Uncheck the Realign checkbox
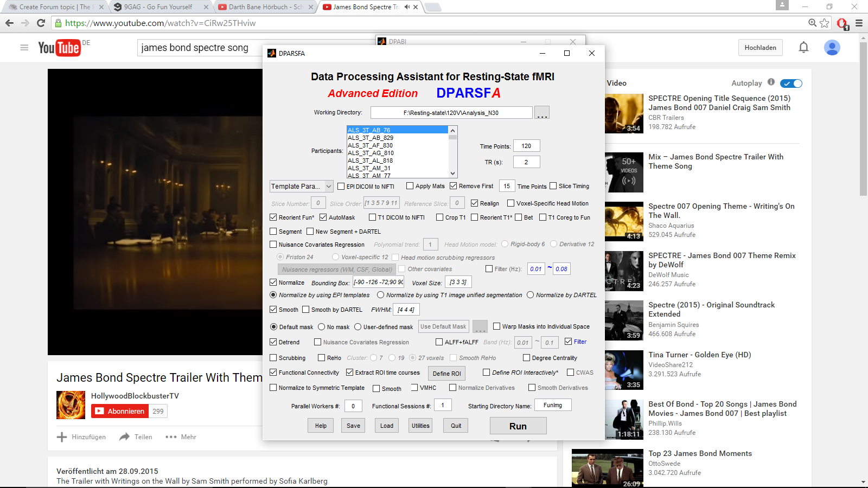This screenshot has height=488, width=868. [474, 203]
